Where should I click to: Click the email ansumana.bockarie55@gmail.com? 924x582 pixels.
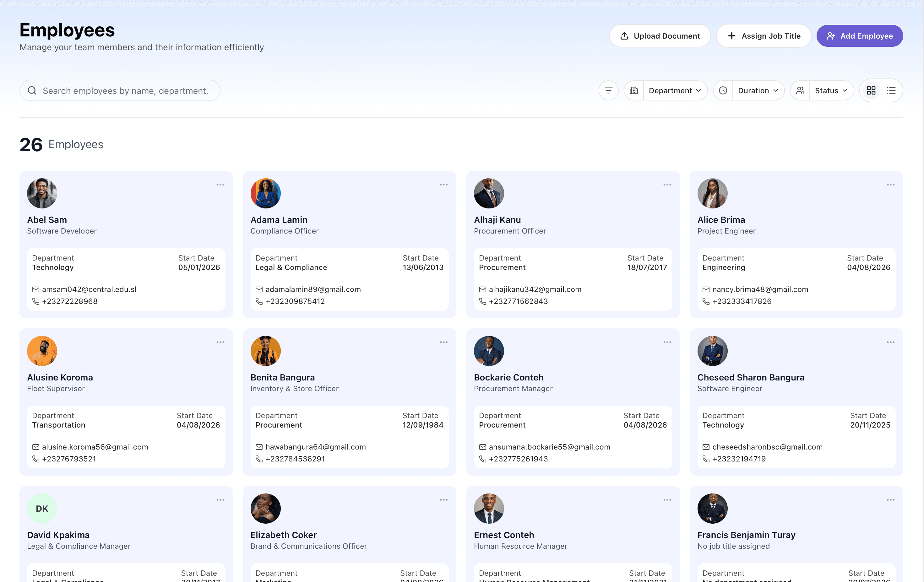(550, 447)
